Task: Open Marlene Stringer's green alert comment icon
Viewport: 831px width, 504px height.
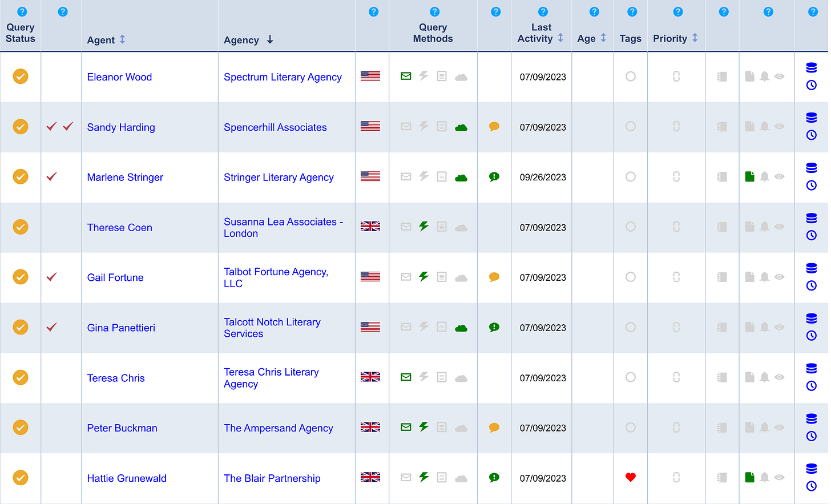Action: (x=494, y=177)
